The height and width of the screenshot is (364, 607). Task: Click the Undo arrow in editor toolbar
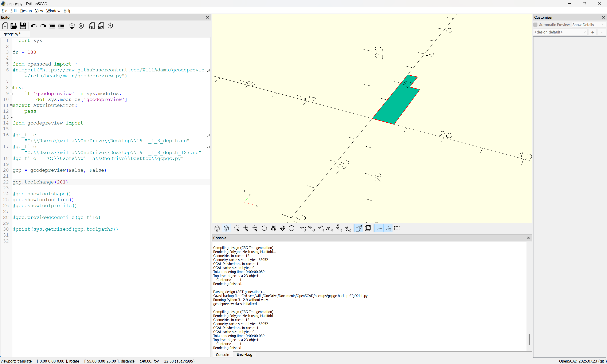(x=34, y=26)
